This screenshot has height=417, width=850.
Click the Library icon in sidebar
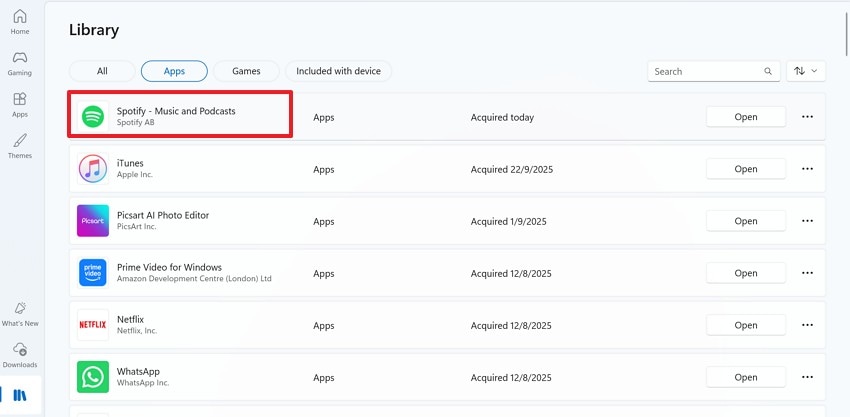(20, 395)
